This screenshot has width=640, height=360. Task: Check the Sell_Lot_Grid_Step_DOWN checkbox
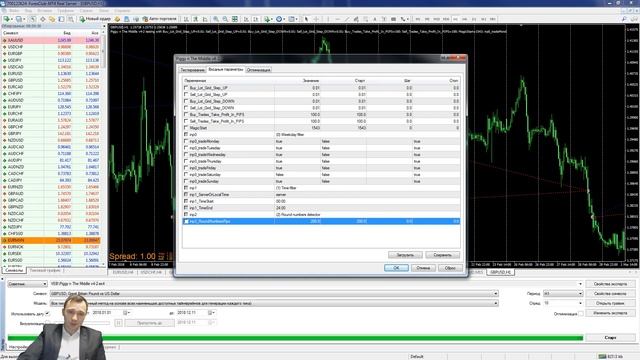pyautogui.click(x=186, y=108)
